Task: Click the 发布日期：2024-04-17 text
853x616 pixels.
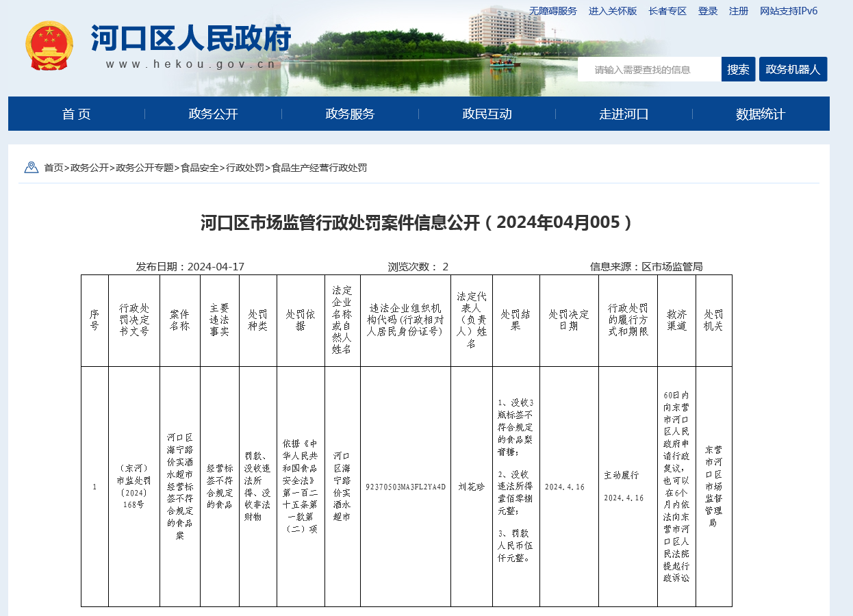Action: tap(190, 267)
